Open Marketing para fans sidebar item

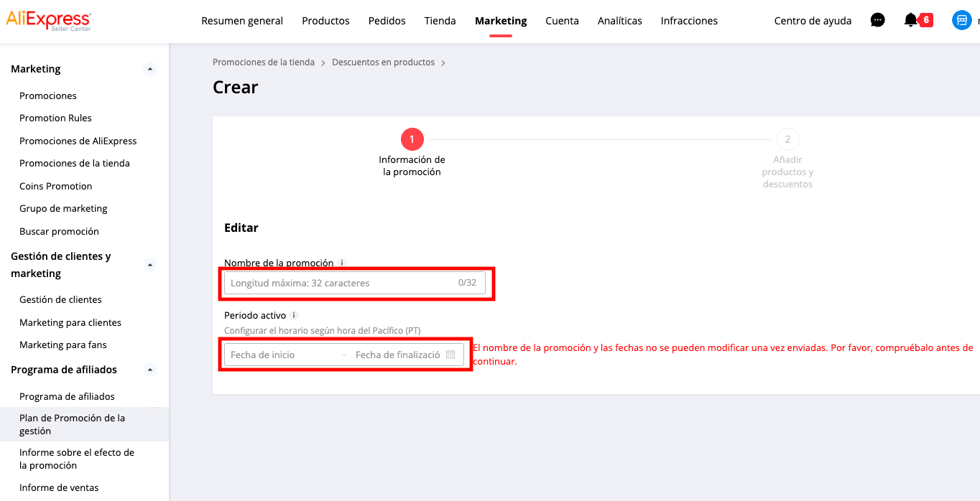63,345
